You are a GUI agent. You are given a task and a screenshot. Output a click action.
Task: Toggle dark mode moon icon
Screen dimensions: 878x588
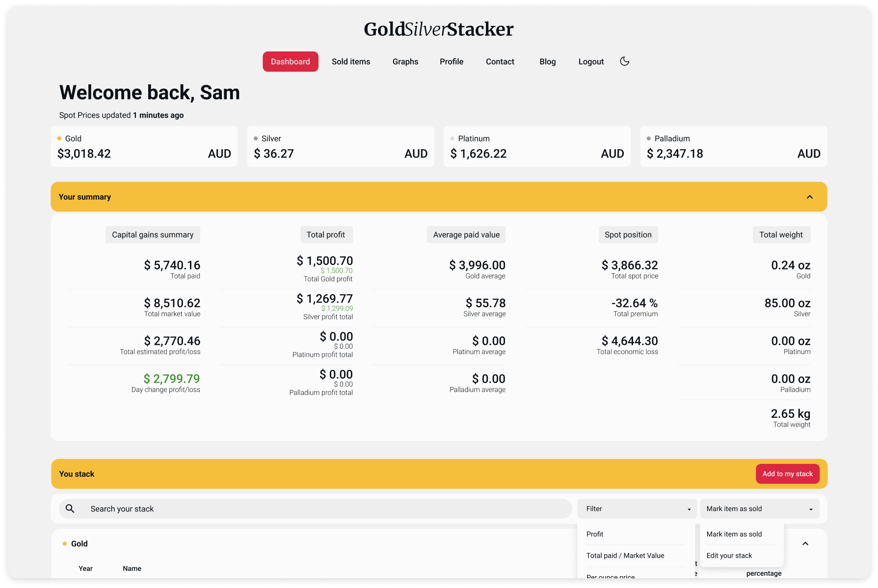[x=624, y=61]
